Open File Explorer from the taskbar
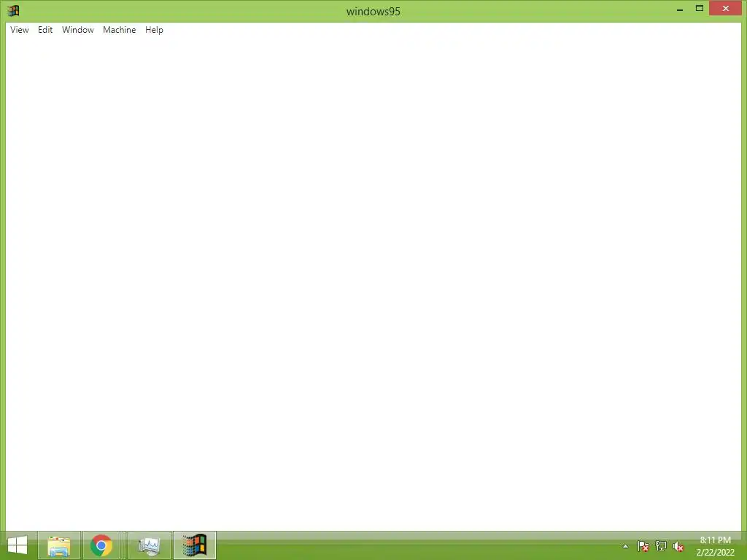The height and width of the screenshot is (560, 747). [59, 545]
